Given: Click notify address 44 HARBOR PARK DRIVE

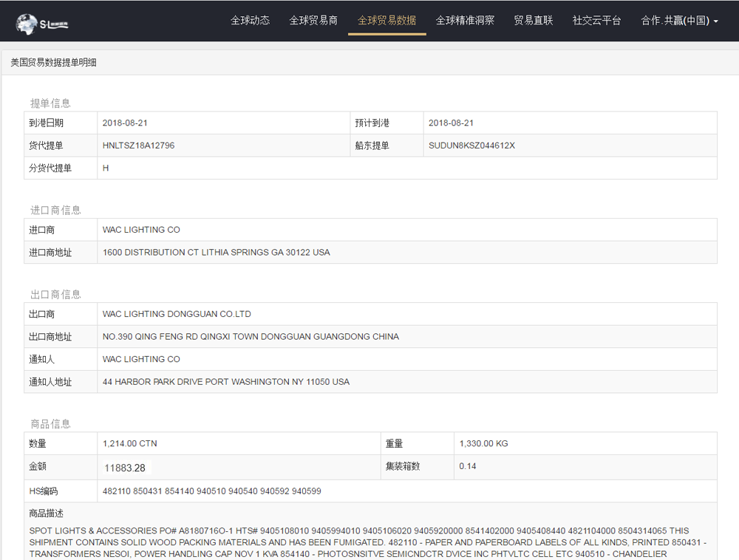Looking at the screenshot, I should coord(226,382).
